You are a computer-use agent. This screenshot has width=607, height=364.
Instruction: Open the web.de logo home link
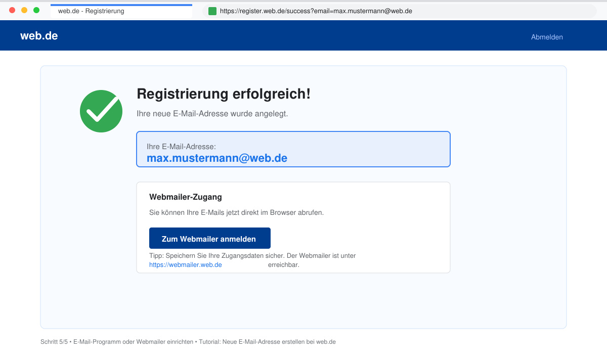(x=39, y=36)
